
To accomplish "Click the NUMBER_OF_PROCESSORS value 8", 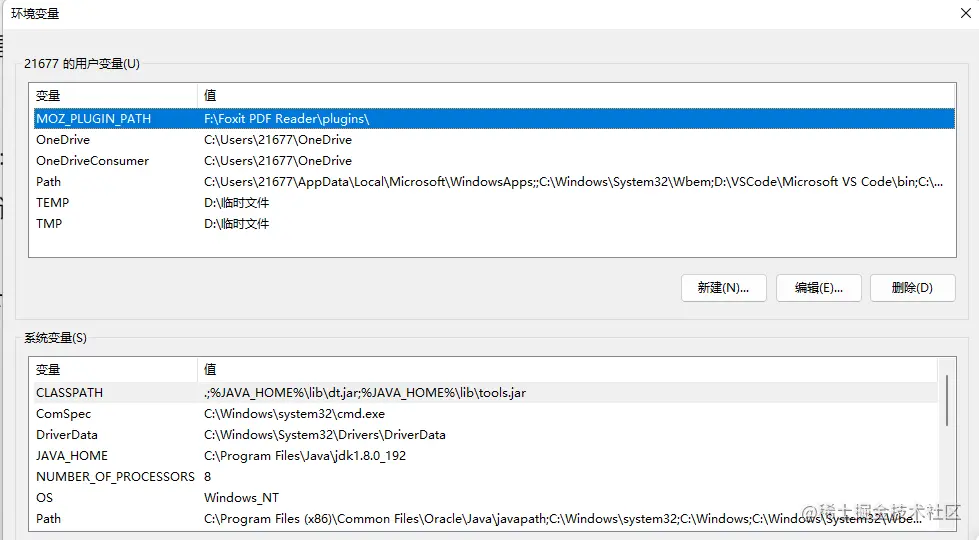I will point(207,477).
